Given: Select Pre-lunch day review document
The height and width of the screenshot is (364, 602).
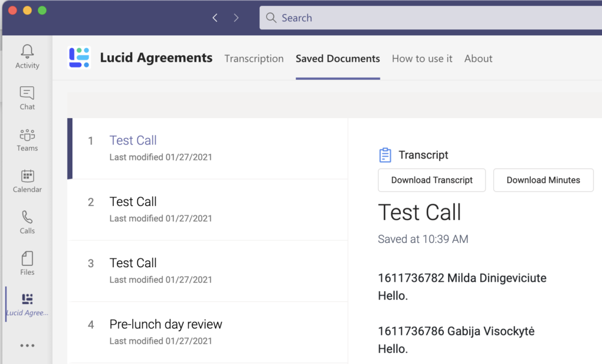Looking at the screenshot, I should [x=208, y=332].
